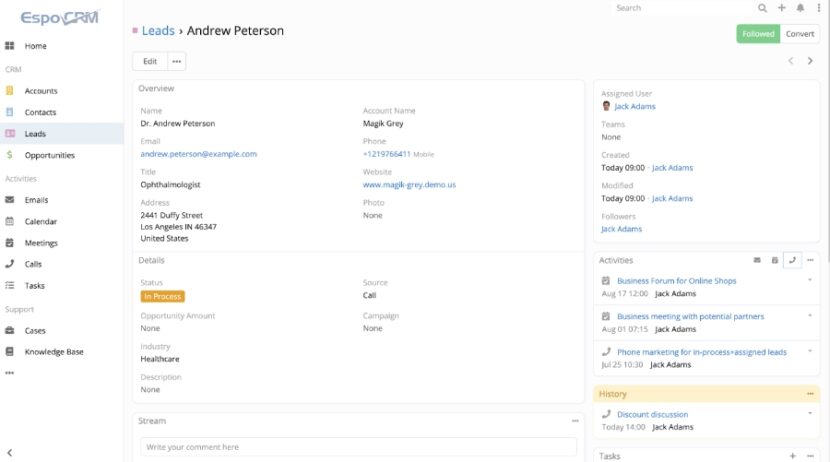Open the Emails section
The height and width of the screenshot is (462, 830).
point(36,200)
